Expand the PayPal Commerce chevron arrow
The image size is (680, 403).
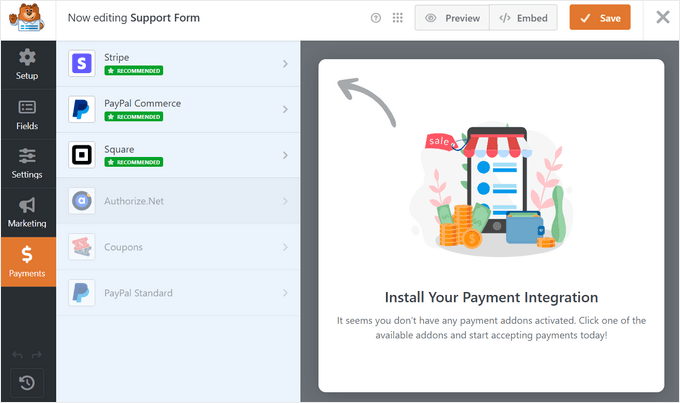[x=285, y=109]
